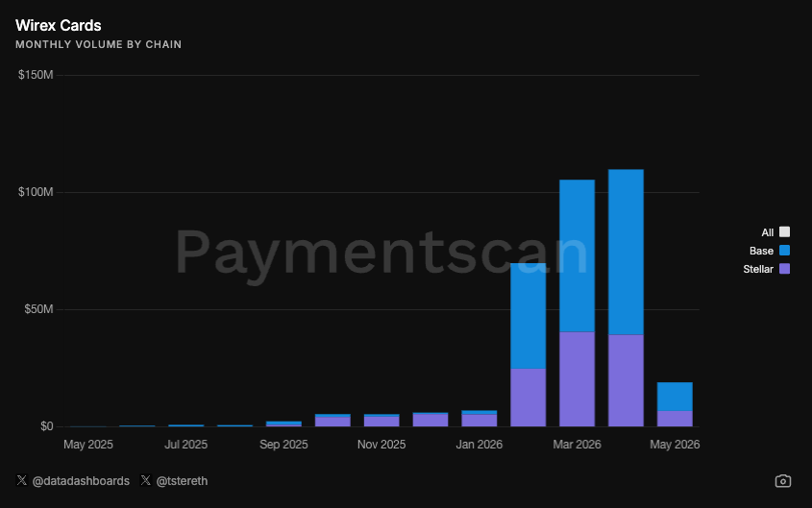This screenshot has width=812, height=508.
Task: Click the Mar 2026 axis label
Action: (x=577, y=445)
